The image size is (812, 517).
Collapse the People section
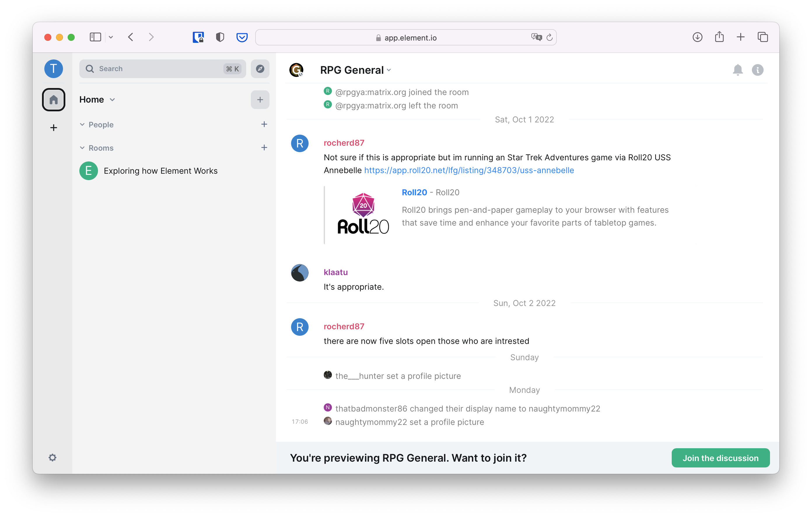[x=82, y=124]
